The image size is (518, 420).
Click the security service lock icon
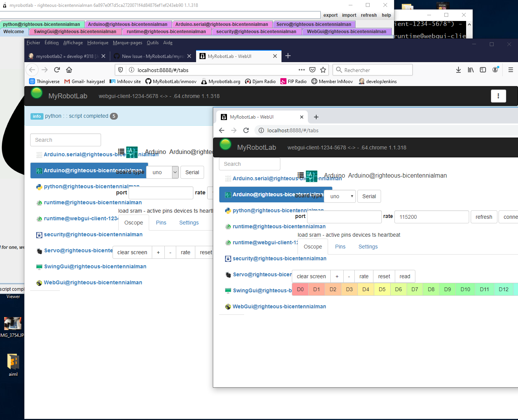228,258
